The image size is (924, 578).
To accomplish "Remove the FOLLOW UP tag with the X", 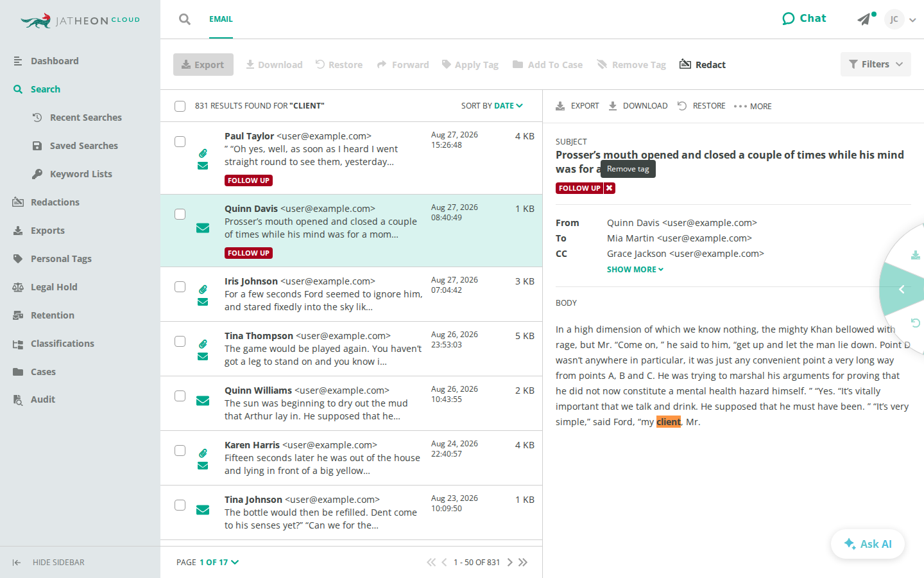I will coord(610,188).
